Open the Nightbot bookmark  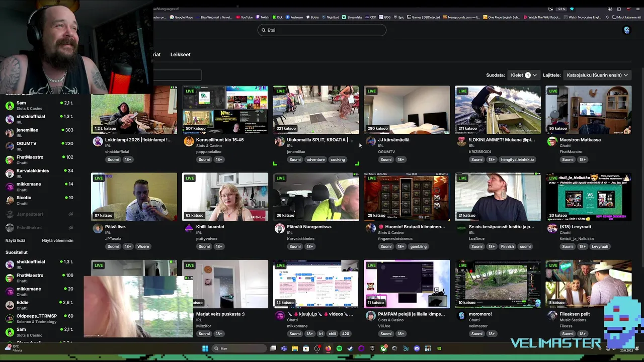331,17
